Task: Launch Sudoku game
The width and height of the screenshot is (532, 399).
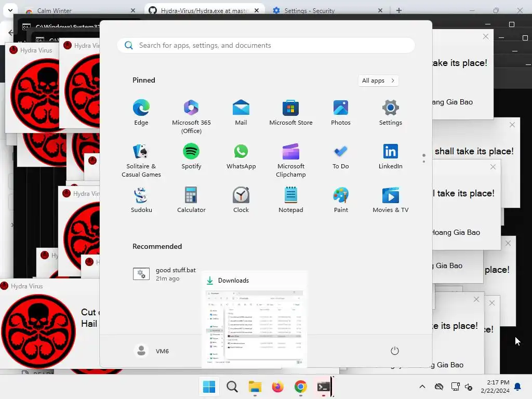Action: pos(141,200)
